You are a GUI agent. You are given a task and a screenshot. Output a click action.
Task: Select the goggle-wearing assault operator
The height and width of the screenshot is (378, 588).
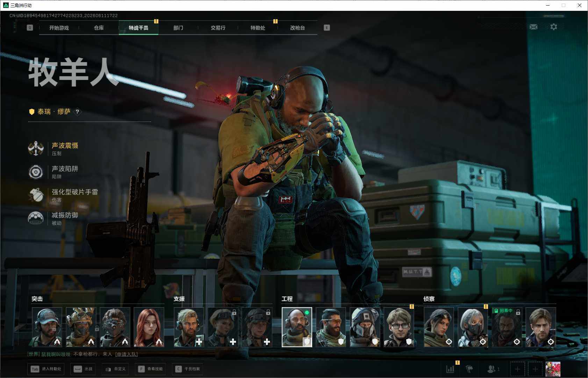(115, 327)
